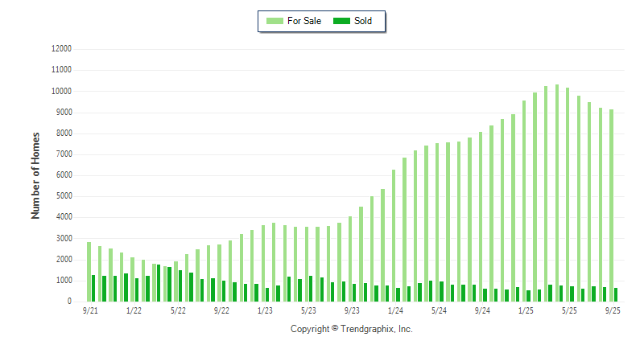Toggle the "Sold" series legend label
The width and height of the screenshot is (644, 349).
click(x=363, y=21)
